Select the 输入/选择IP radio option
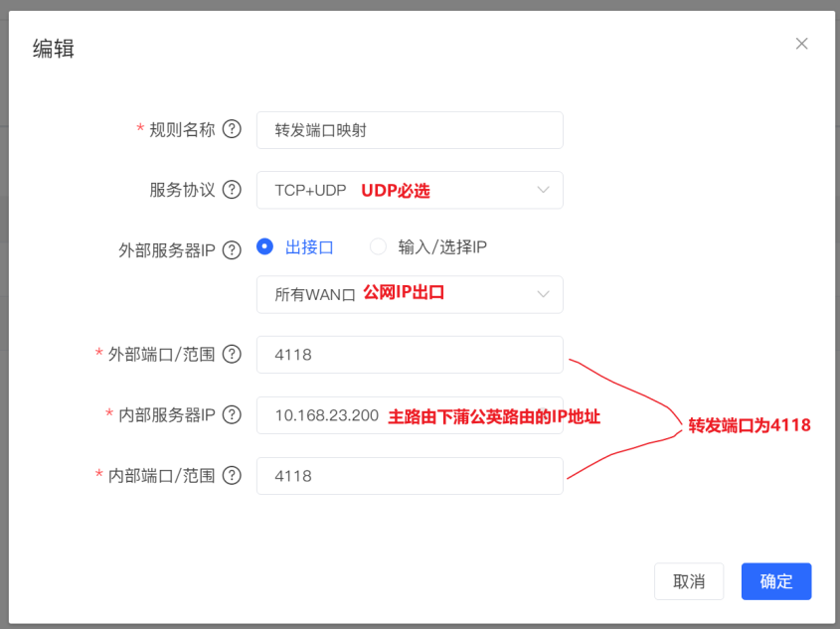The image size is (840, 630). [378, 247]
